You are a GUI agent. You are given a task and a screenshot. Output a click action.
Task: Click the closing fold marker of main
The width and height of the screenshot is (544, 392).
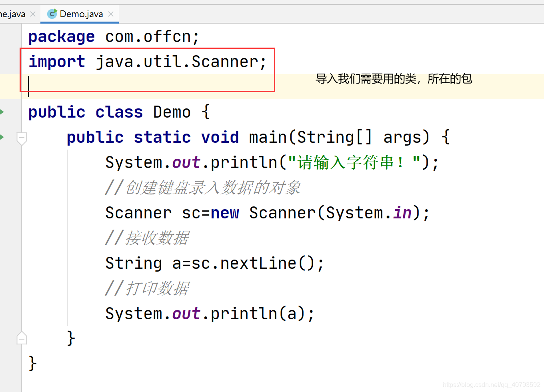[22, 338]
